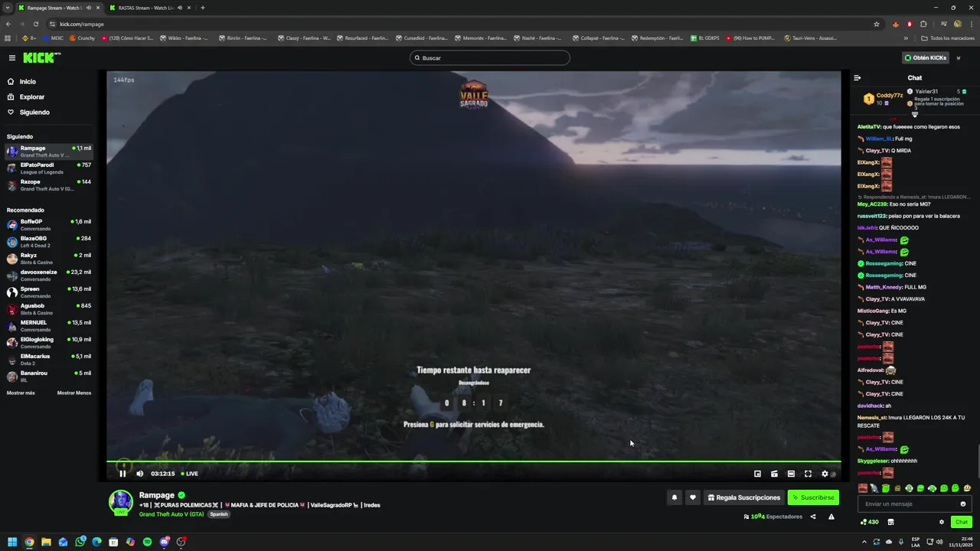Open BoffeGP recommended channel
The image size is (980, 551).
49,225
